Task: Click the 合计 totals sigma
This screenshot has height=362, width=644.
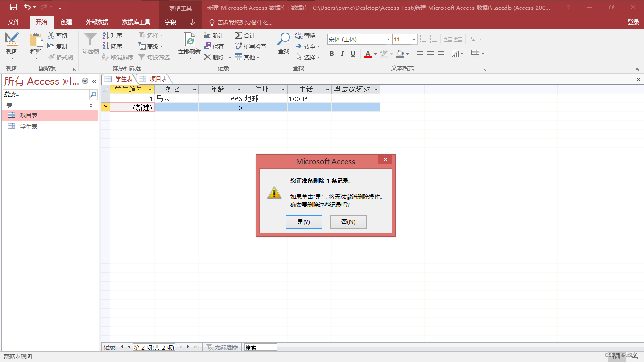Action: pyautogui.click(x=245, y=36)
